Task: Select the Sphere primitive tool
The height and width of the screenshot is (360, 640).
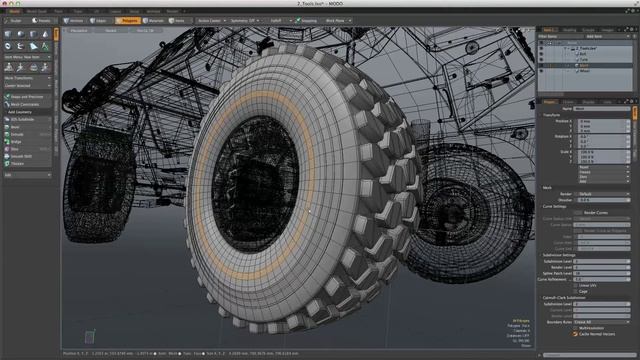Action: click(x=20, y=35)
